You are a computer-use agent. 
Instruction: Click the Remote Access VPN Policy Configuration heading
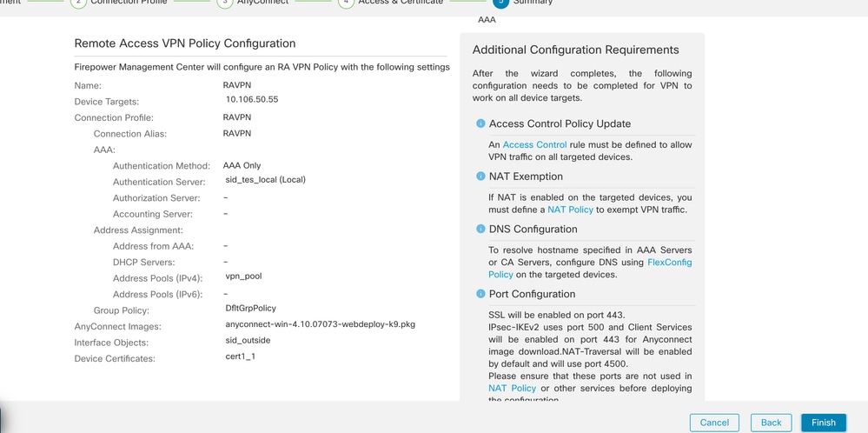pos(185,43)
